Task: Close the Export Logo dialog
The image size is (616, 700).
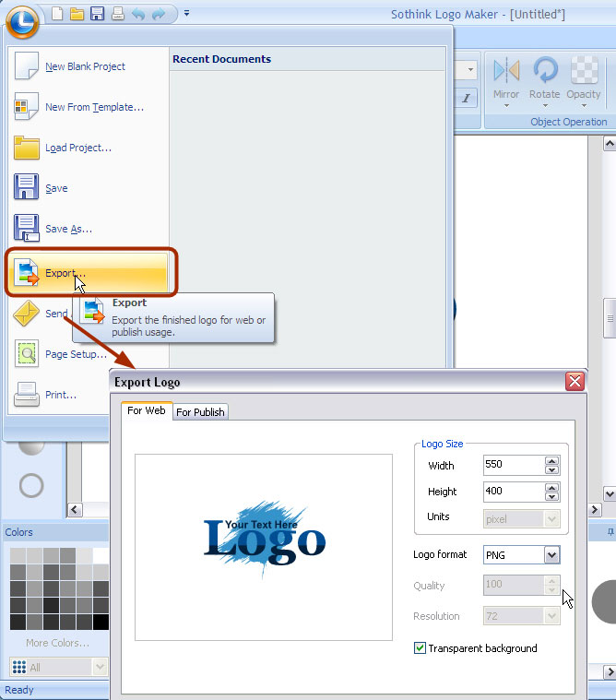Action: click(575, 381)
